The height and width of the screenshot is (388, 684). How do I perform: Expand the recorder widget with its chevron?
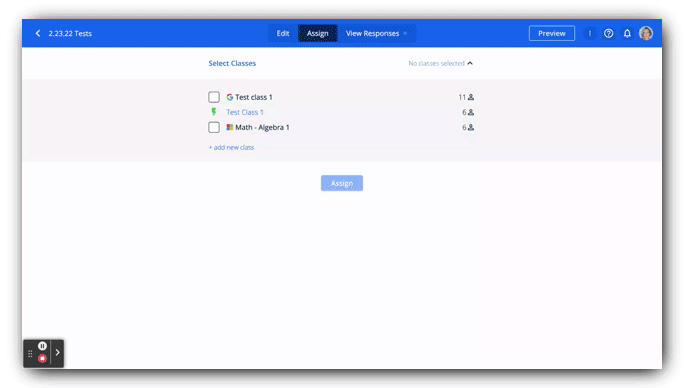point(58,353)
